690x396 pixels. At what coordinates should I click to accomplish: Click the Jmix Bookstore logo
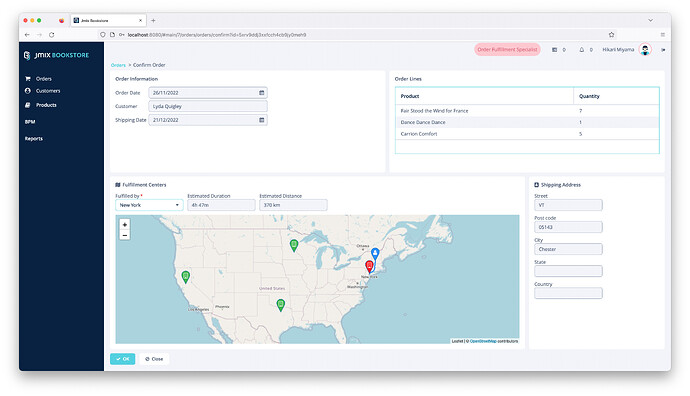pos(56,55)
